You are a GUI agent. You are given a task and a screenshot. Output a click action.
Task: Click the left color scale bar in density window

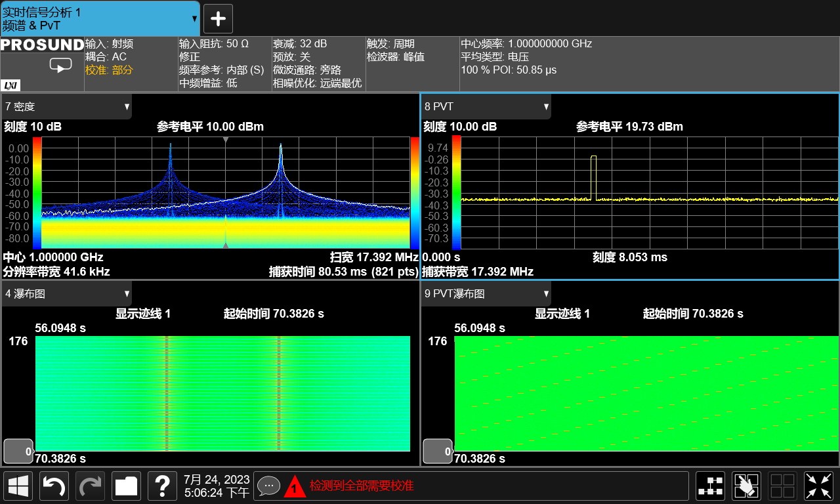37,192
